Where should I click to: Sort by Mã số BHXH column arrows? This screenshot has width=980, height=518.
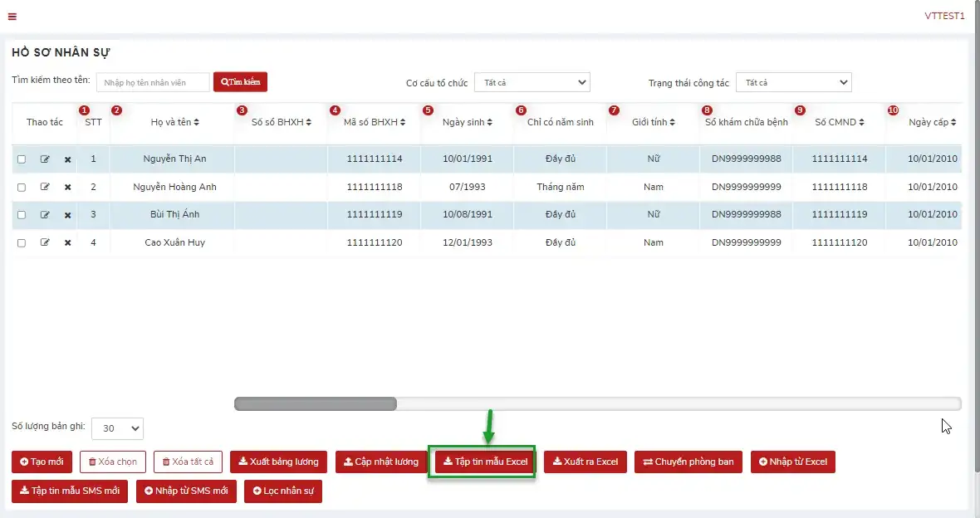coord(403,123)
